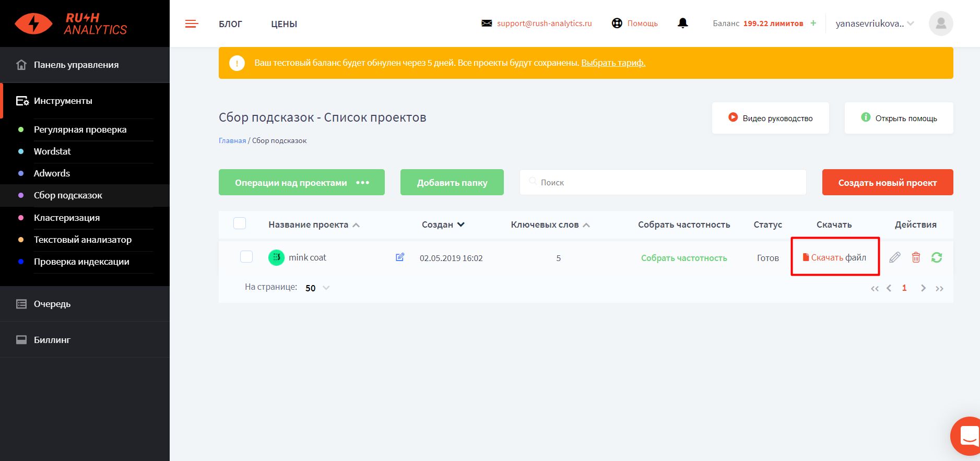
Task: Click the red file icon by Скачать файл
Action: coord(806,257)
